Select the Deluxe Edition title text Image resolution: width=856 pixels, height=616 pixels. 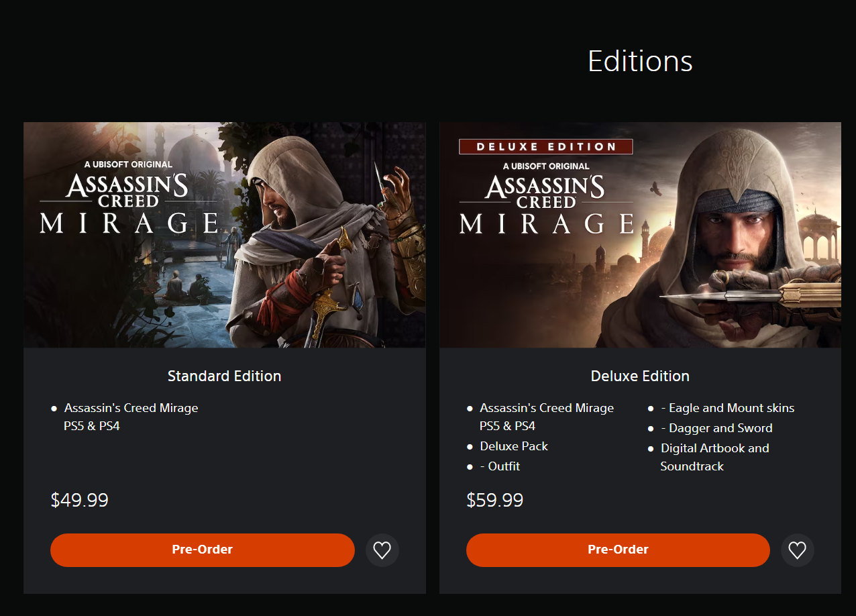click(639, 376)
